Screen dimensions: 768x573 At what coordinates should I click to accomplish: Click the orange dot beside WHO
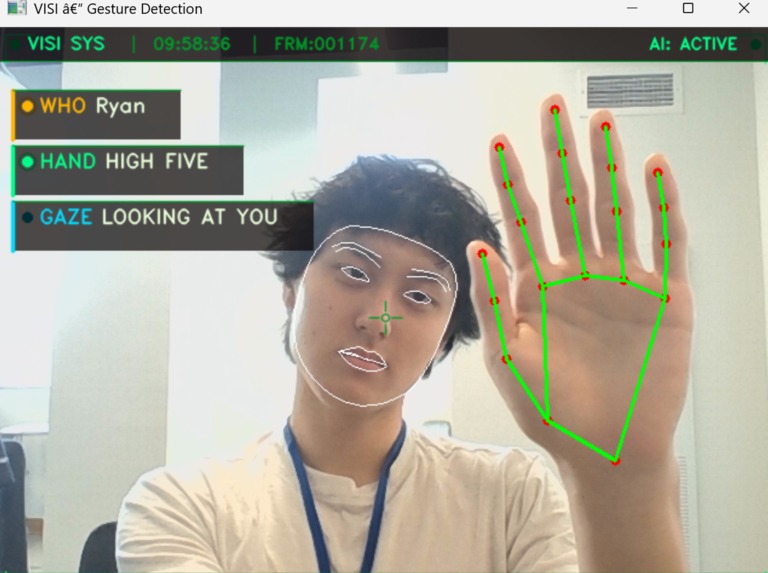[28, 106]
